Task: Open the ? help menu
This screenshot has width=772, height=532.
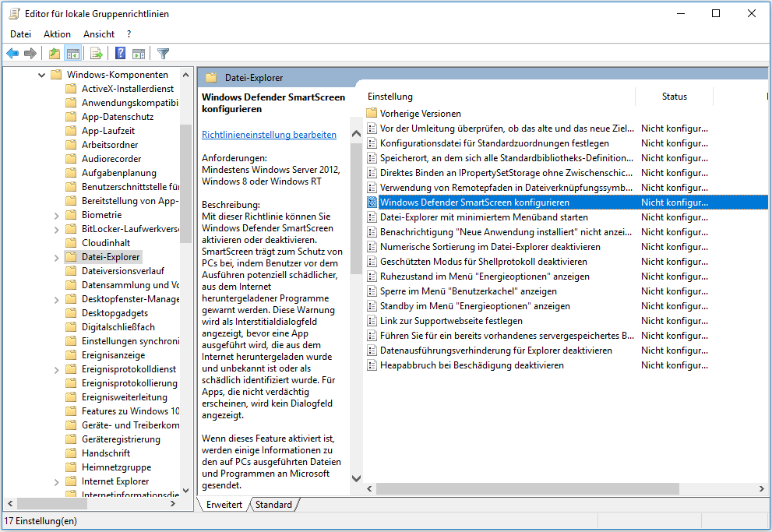Action: tap(129, 34)
